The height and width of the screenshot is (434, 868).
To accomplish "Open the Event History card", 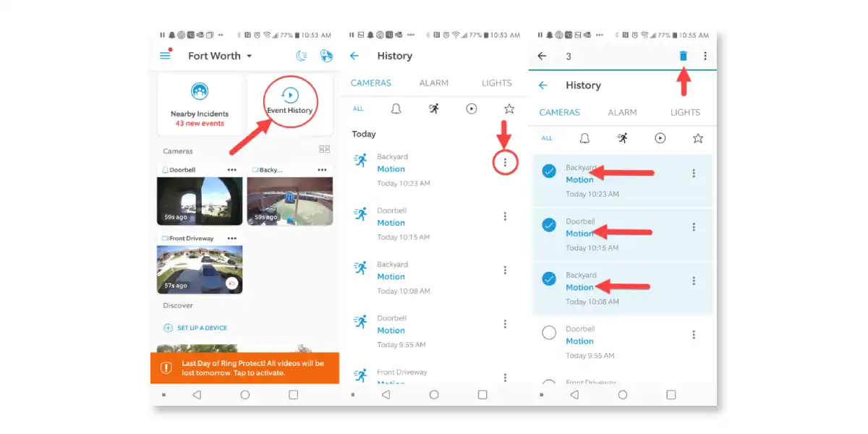I will (289, 104).
